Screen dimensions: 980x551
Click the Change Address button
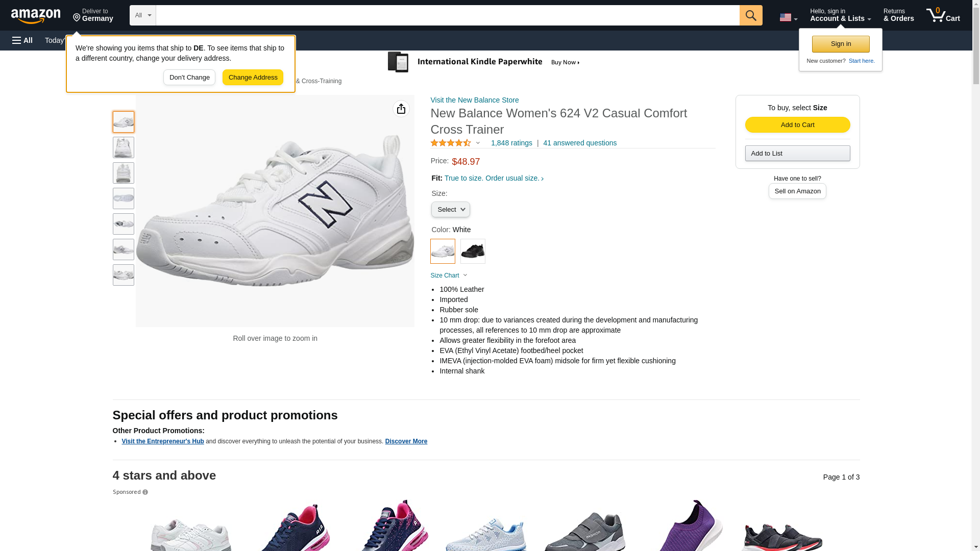pyautogui.click(x=253, y=78)
